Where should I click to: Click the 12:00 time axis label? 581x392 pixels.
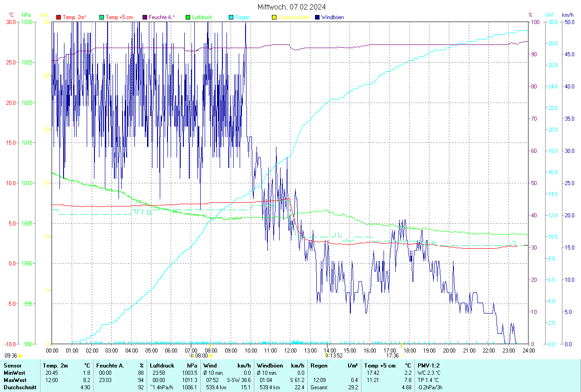coord(290,350)
